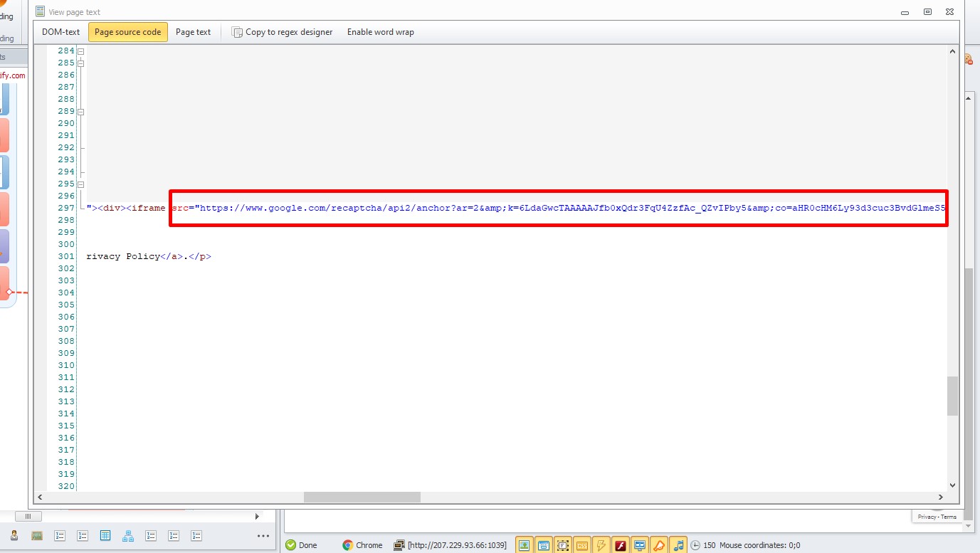
Task: Open the Terms link in reCAPTCHA badge
Action: 949,517
